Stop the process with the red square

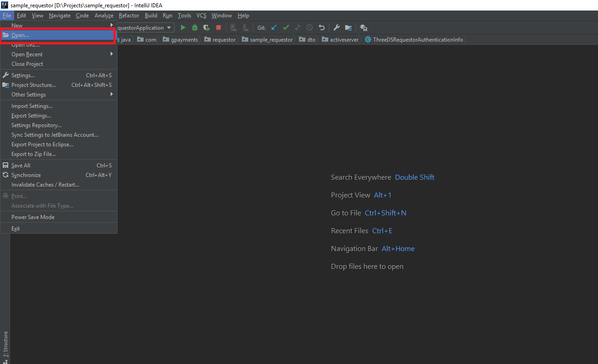tap(219, 28)
